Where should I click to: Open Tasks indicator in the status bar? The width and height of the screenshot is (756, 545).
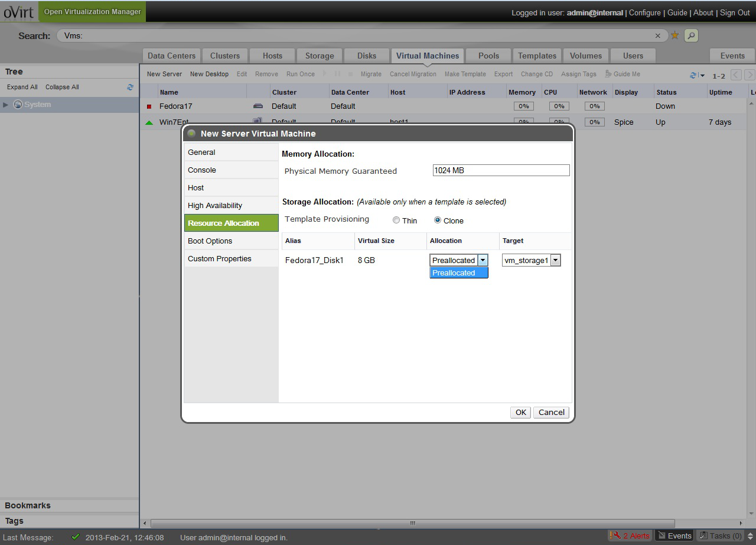click(720, 536)
